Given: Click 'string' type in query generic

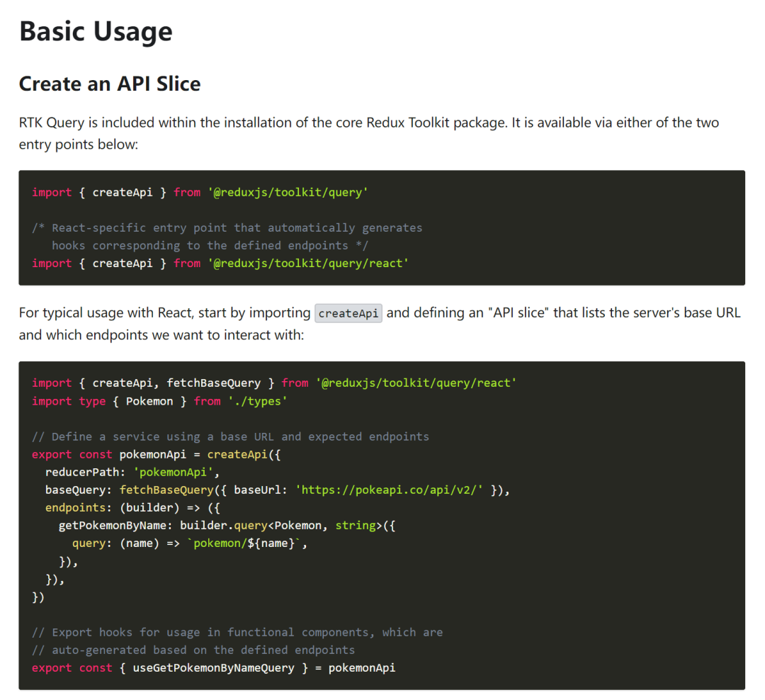Looking at the screenshot, I should pyautogui.click(x=355, y=525).
